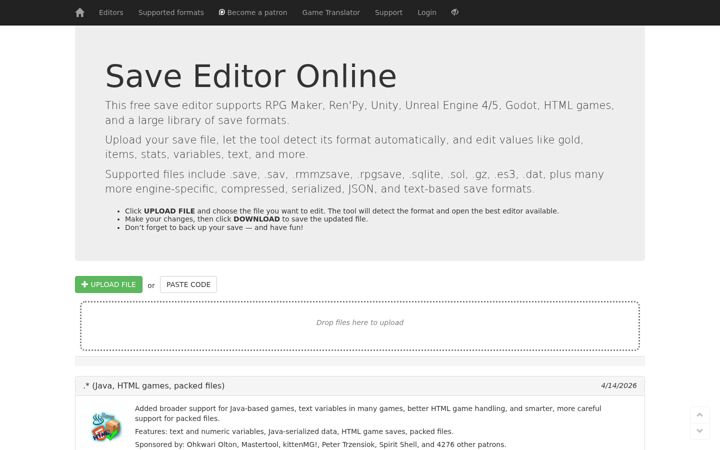The height and width of the screenshot is (450, 720).
Task: Click the 'Click UPLOAD FILE and choose' bullet
Action: (342, 211)
